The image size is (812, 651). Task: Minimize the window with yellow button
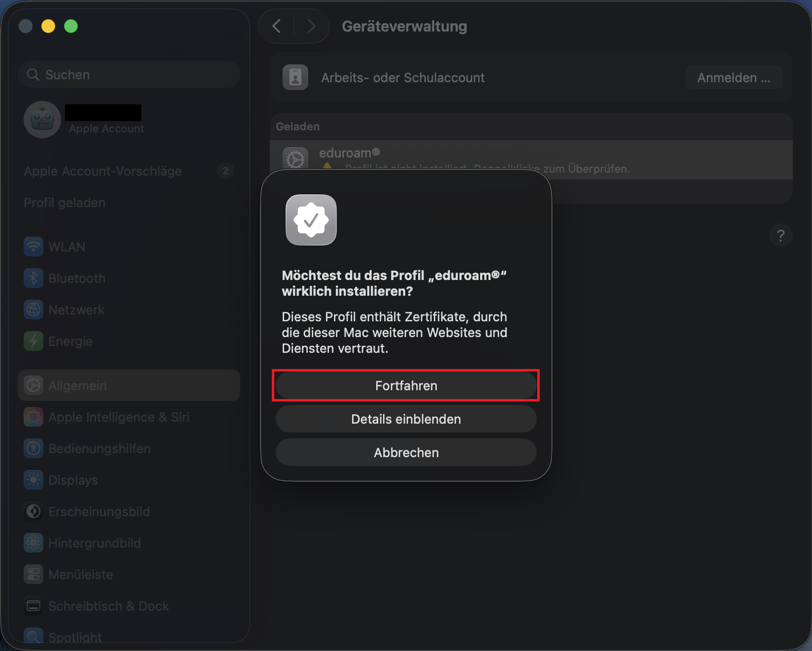[48, 26]
